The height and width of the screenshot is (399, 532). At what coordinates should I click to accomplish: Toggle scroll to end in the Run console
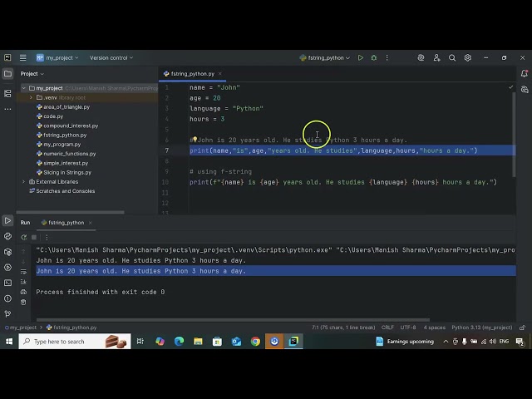coord(23,282)
